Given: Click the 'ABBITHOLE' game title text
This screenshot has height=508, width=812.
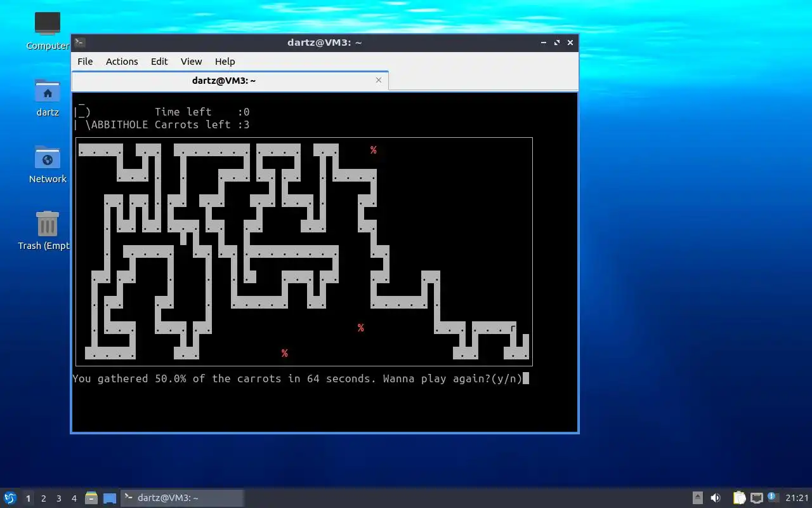Looking at the screenshot, I should tap(120, 124).
